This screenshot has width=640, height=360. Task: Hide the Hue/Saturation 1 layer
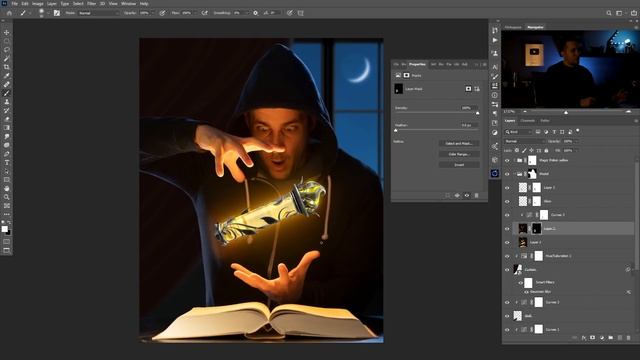coord(507,256)
